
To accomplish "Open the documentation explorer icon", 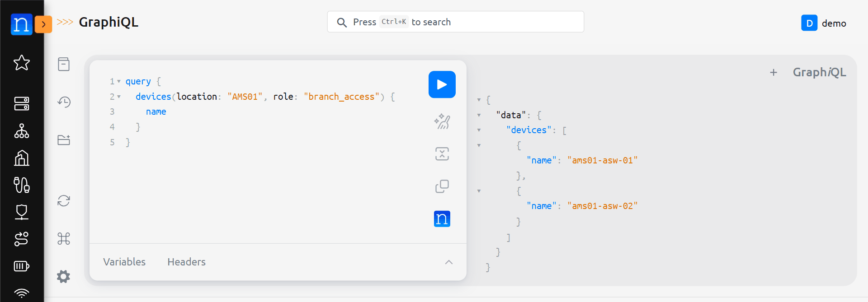I will point(64,64).
